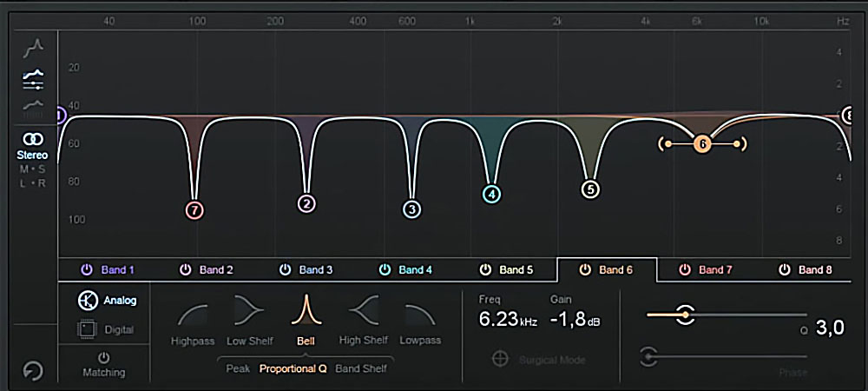Viewport: 868px width, 391px height.
Task: Select the Bell filter shape icon
Action: tap(306, 309)
